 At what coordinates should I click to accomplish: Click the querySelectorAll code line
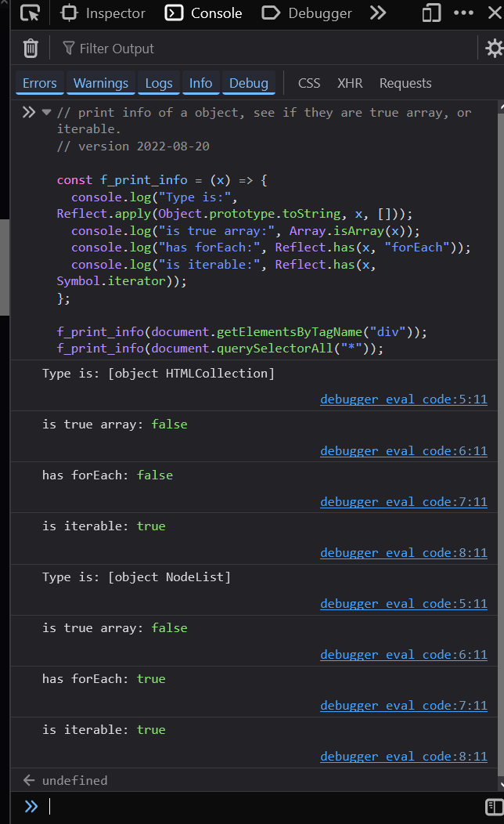click(x=220, y=349)
